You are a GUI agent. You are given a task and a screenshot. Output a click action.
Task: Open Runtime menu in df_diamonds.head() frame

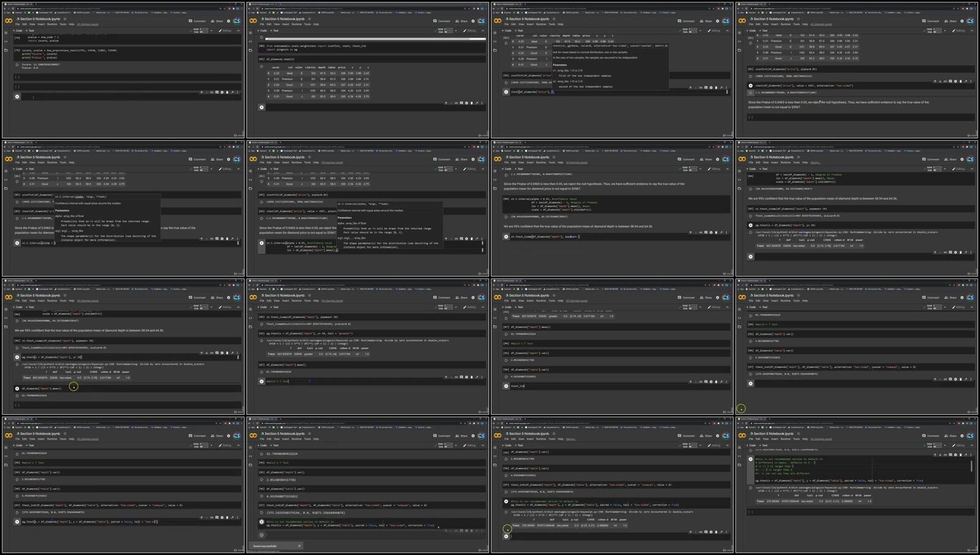coord(296,25)
